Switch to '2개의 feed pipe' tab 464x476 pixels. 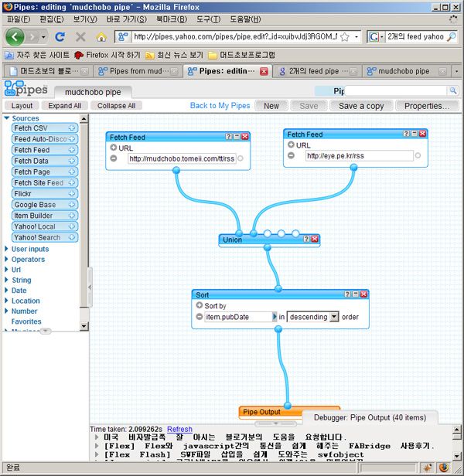click(317, 71)
